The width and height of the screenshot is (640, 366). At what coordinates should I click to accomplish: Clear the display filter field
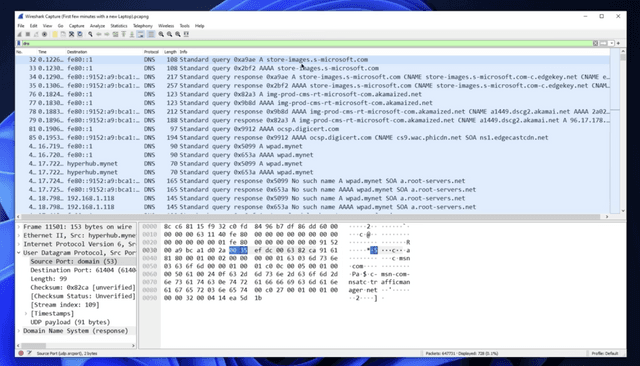click(596, 43)
